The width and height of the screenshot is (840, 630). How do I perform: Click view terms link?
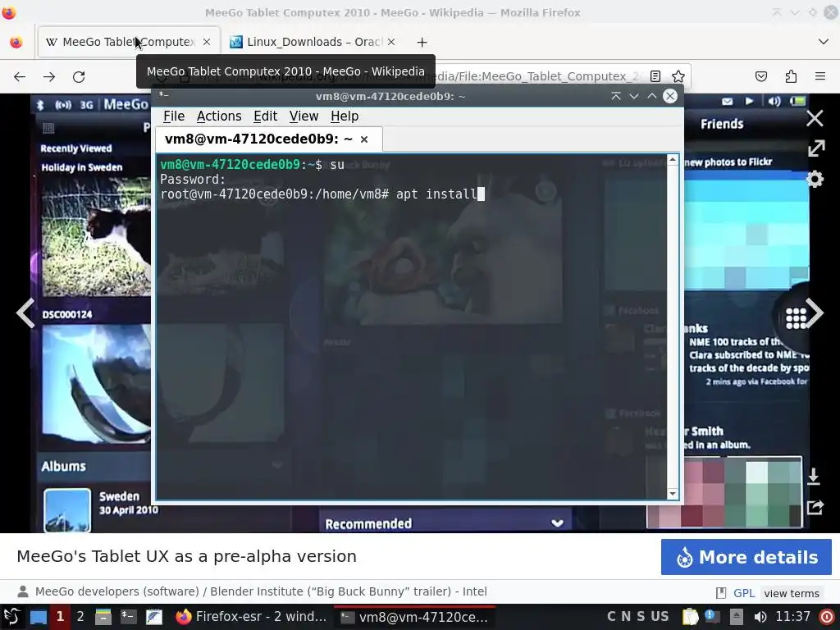pyautogui.click(x=792, y=593)
